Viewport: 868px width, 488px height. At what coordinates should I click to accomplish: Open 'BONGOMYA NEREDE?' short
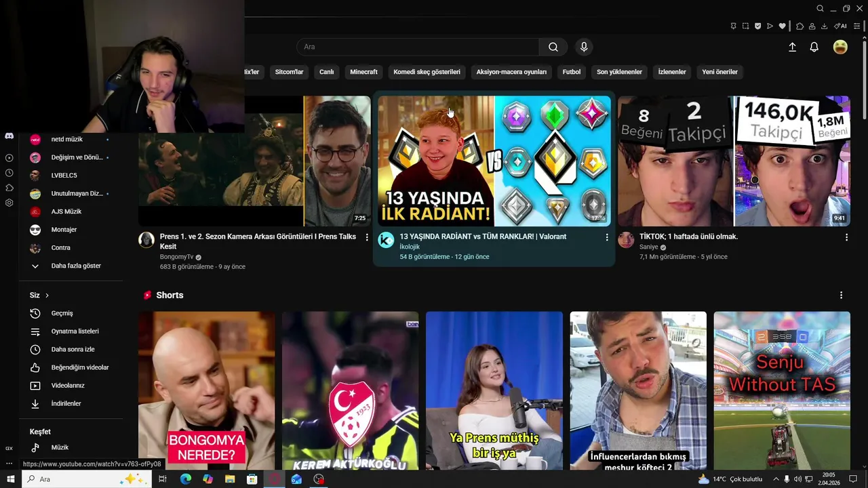click(207, 391)
